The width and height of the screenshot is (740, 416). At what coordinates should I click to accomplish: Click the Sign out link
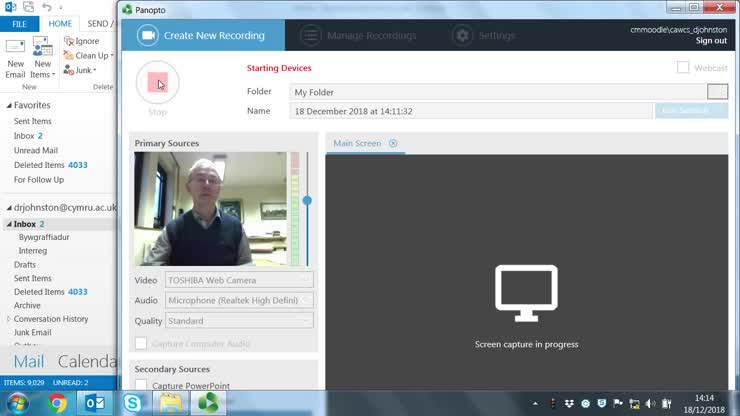[x=711, y=41]
